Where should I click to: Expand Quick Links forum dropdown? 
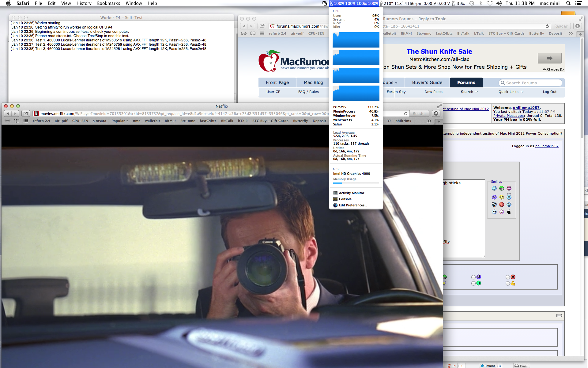[511, 92]
